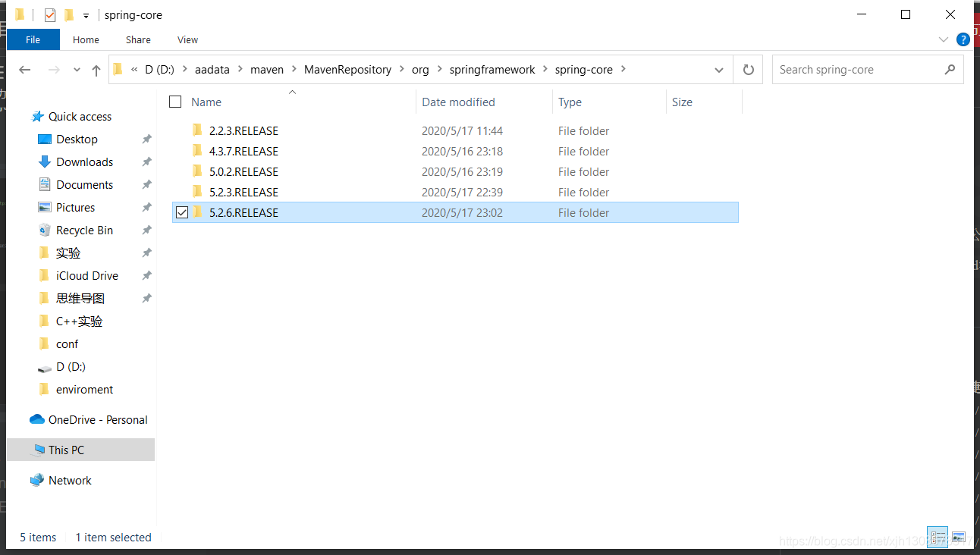The image size is (980, 555).
Task: Expand chevron after spring-core breadcrumb
Action: click(x=623, y=70)
